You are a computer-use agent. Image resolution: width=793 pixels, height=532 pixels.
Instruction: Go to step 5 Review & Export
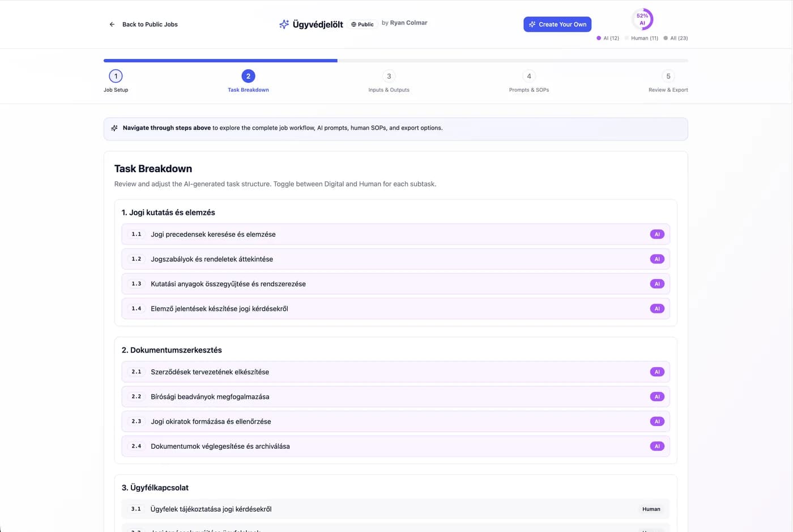pos(668,81)
